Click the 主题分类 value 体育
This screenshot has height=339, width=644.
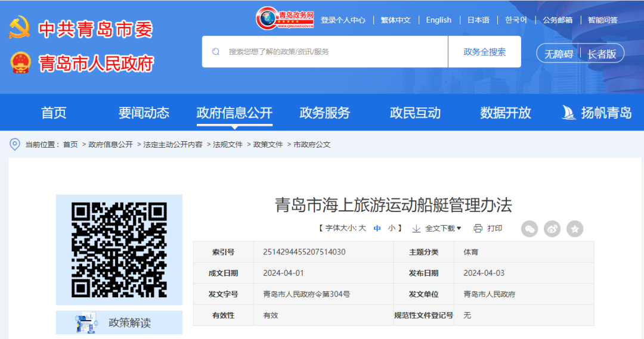470,252
